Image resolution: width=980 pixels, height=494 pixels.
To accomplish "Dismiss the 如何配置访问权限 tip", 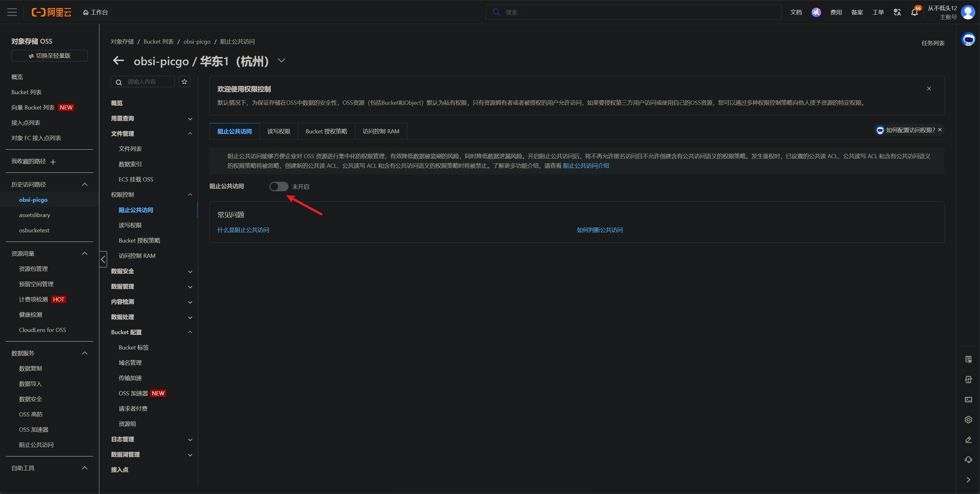I will pyautogui.click(x=940, y=130).
